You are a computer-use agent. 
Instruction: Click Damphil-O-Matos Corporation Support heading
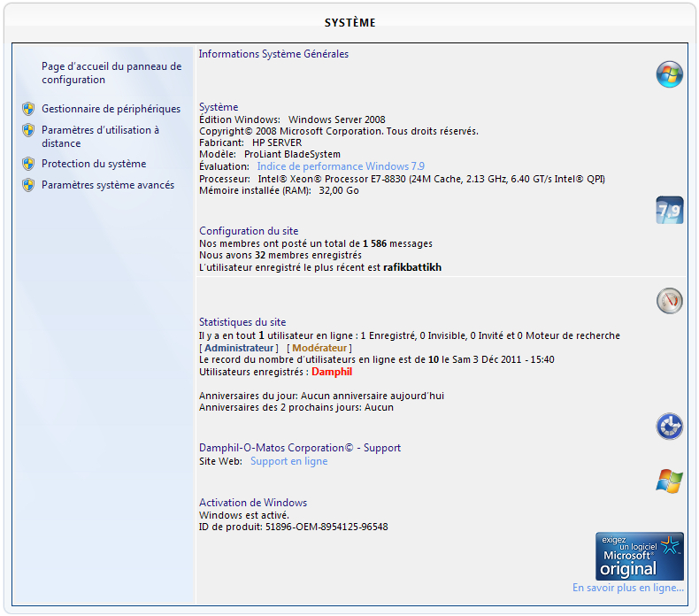[300, 448]
